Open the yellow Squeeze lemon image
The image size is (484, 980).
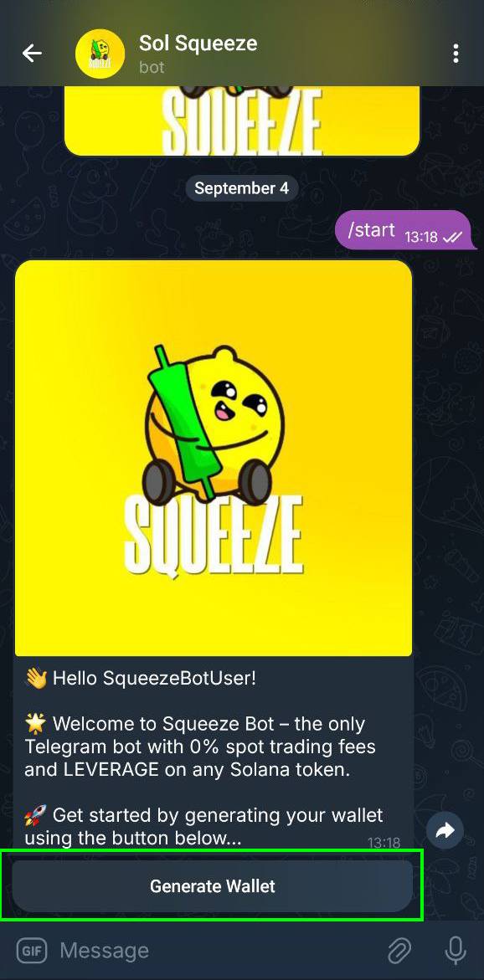pyautogui.click(x=214, y=458)
